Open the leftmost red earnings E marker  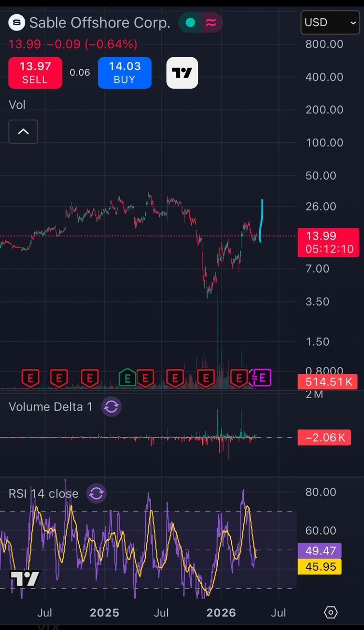click(x=30, y=377)
